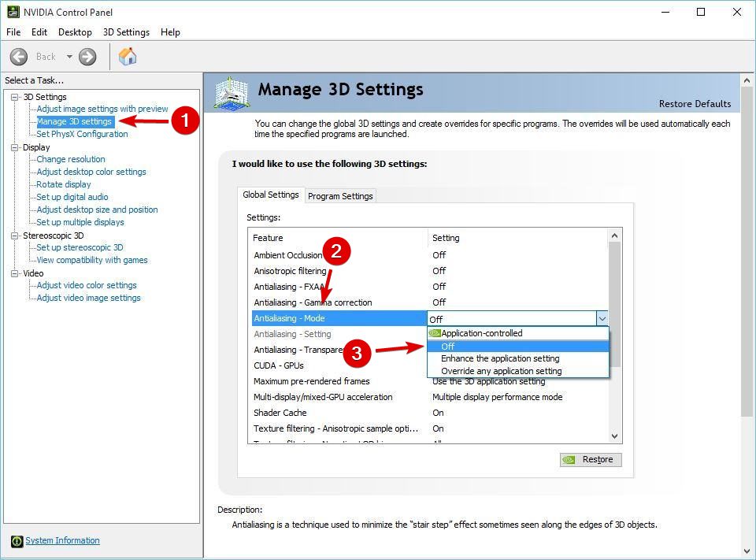Select Manage 3D settings task
Image resolution: width=756 pixels, height=560 pixels.
[x=75, y=121]
